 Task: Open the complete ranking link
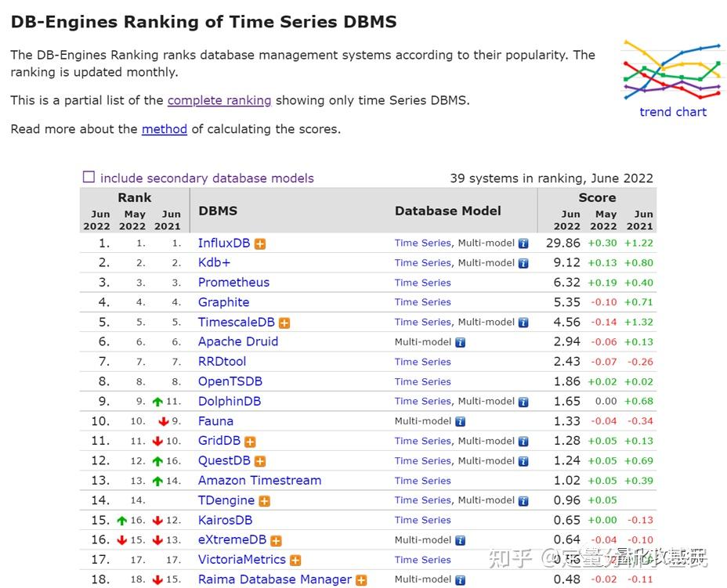point(219,100)
